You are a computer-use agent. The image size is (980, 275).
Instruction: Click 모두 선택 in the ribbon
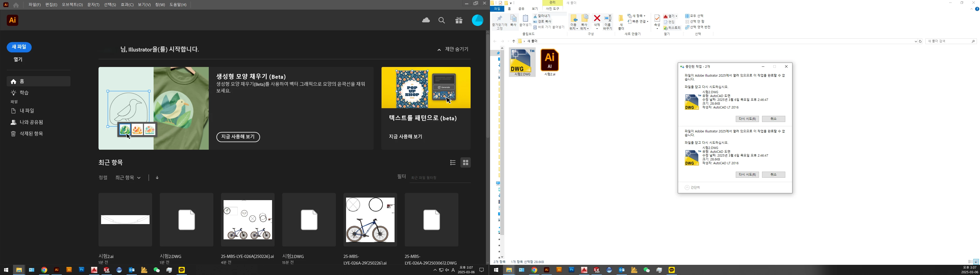(695, 16)
